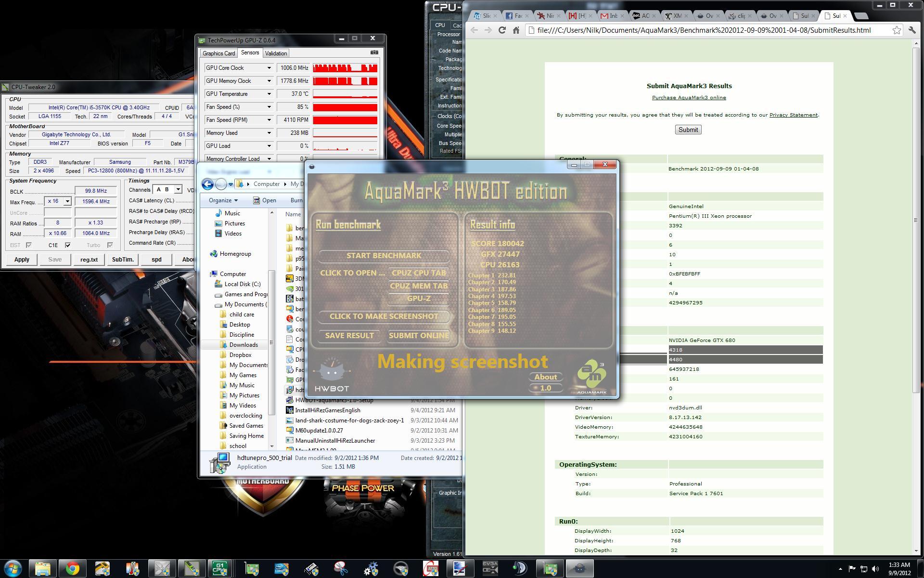Click the HWBOT logo in AquaMark
The width and height of the screenshot is (924, 578).
pos(332,375)
